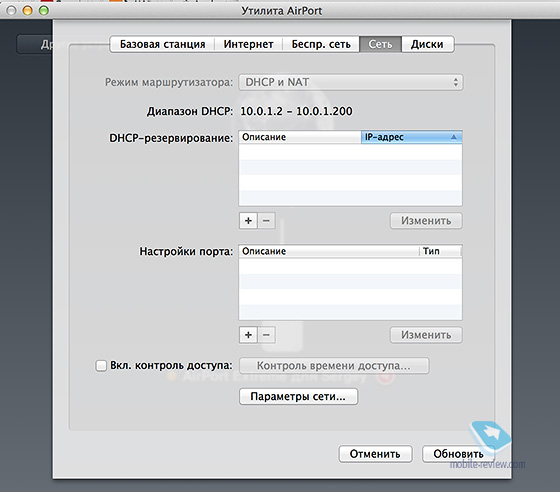Click the Сеть tab
The image size is (560, 492).
380,44
